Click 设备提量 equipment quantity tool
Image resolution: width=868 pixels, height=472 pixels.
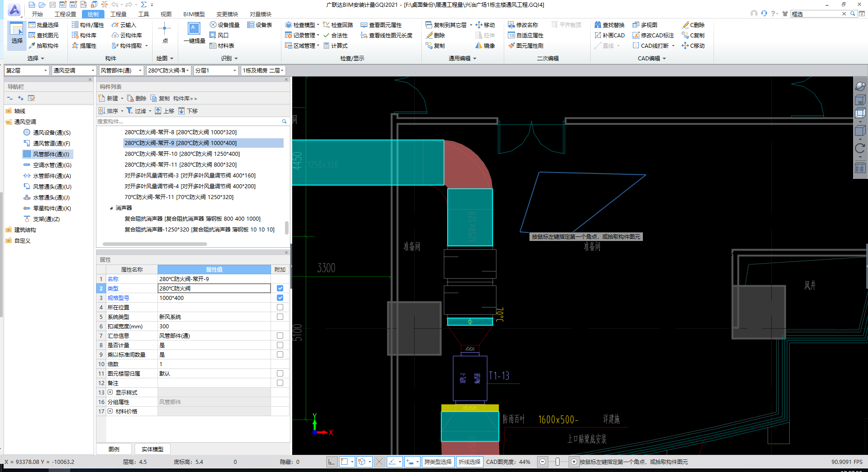pyautogui.click(x=225, y=25)
